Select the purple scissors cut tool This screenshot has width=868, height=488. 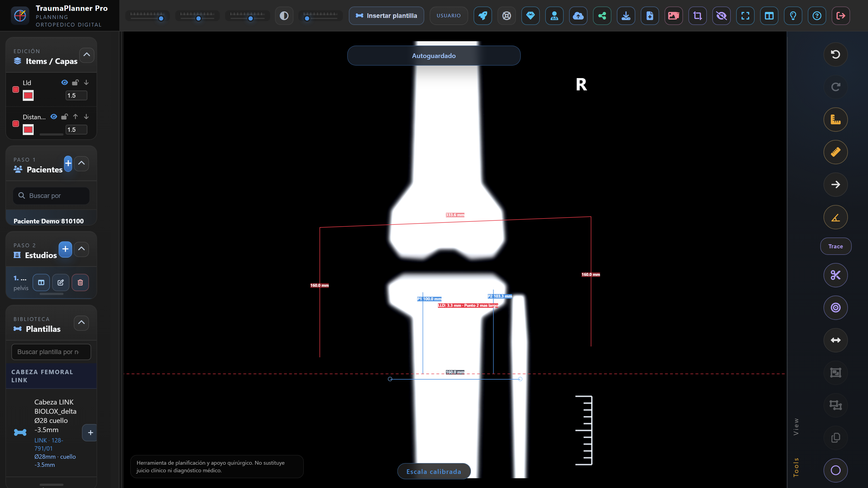pyautogui.click(x=836, y=275)
